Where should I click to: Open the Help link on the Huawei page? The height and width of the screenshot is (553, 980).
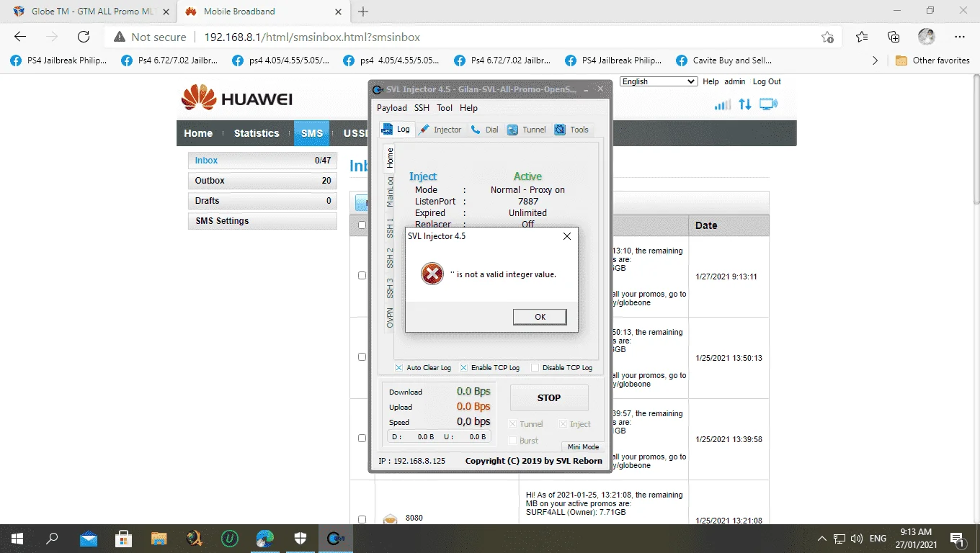click(710, 81)
